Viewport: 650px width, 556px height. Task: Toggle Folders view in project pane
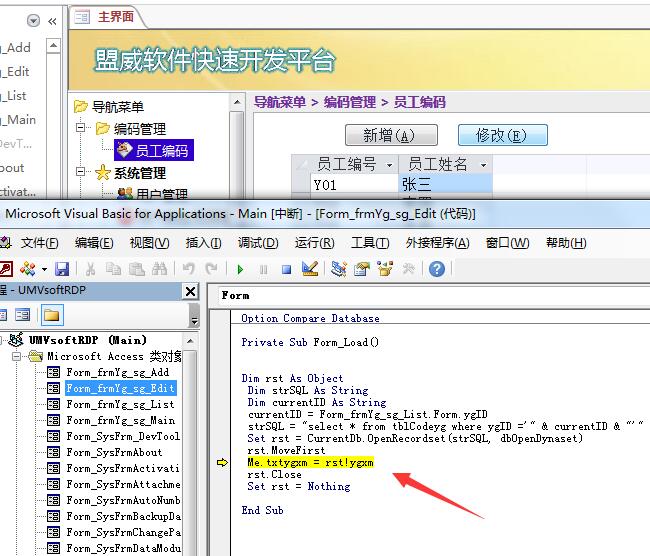pyautogui.click(x=52, y=316)
